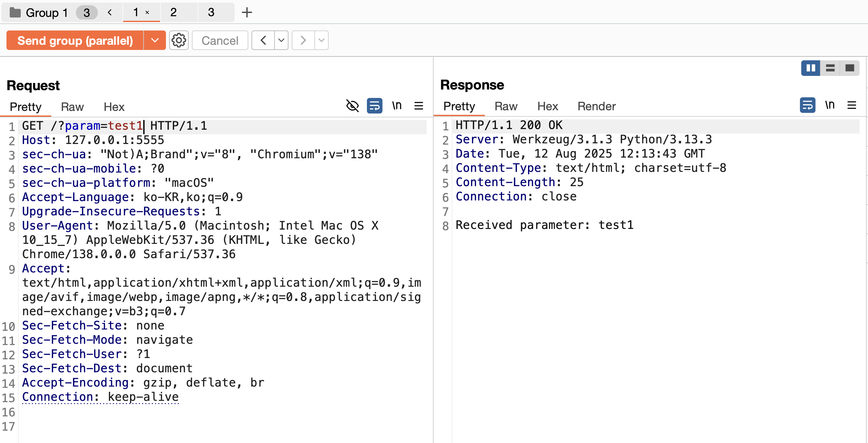Click the Accept-Encoding header line
868x443 pixels.
coord(143,383)
